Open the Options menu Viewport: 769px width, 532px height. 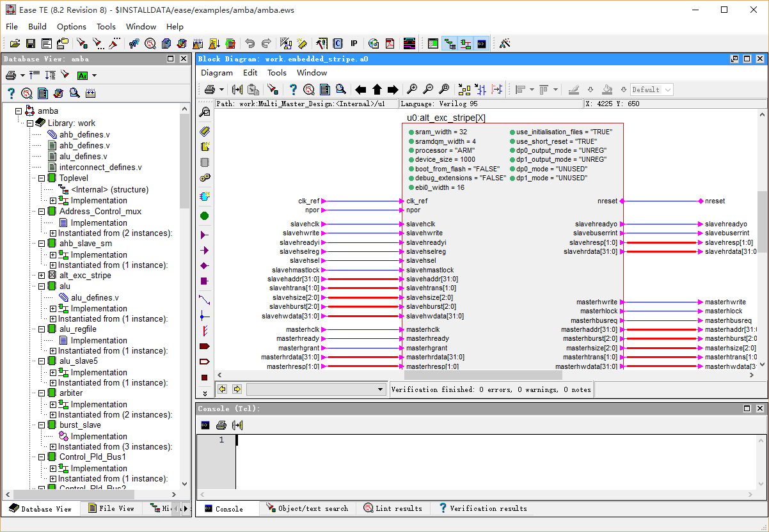click(x=72, y=26)
